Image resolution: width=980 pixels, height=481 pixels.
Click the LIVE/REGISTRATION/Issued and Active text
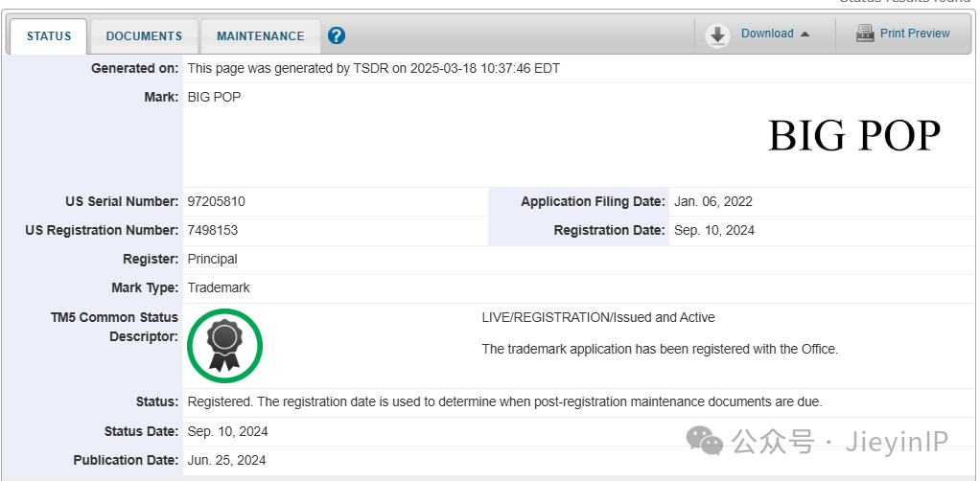pos(598,317)
